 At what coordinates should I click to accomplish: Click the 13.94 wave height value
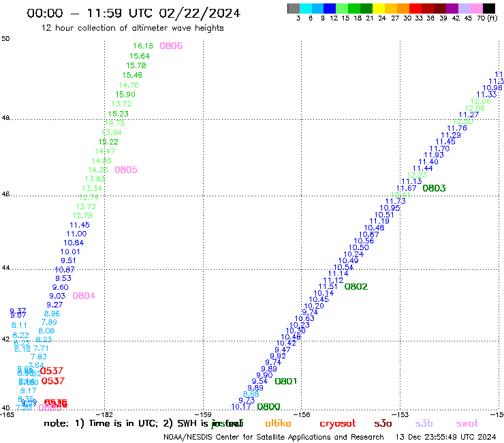tap(112, 132)
